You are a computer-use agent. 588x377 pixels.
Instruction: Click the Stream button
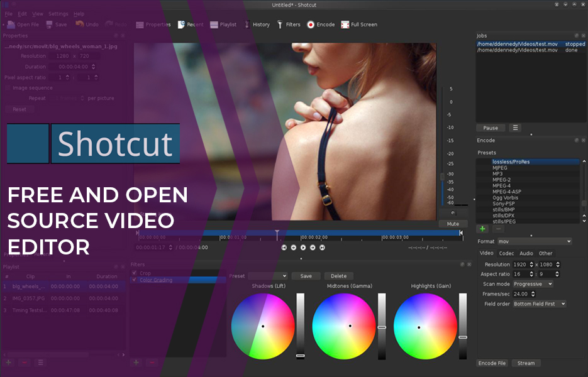tap(526, 363)
